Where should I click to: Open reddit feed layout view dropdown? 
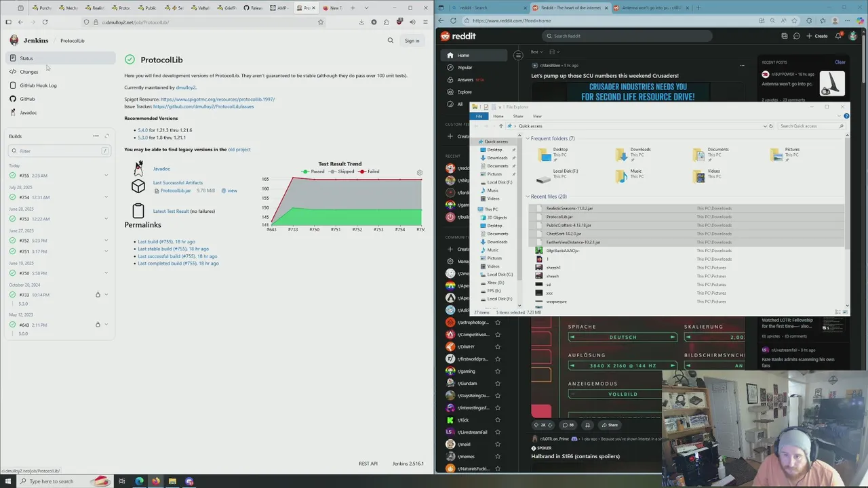[x=553, y=52]
